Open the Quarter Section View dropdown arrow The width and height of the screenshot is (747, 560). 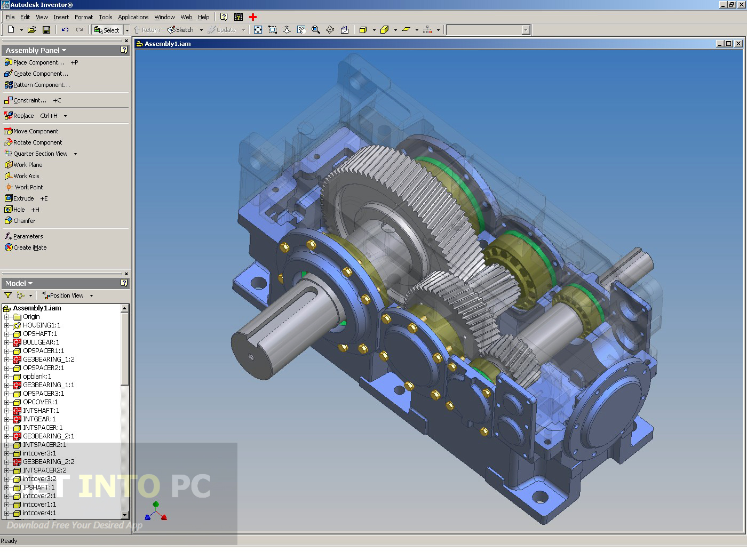pos(75,154)
